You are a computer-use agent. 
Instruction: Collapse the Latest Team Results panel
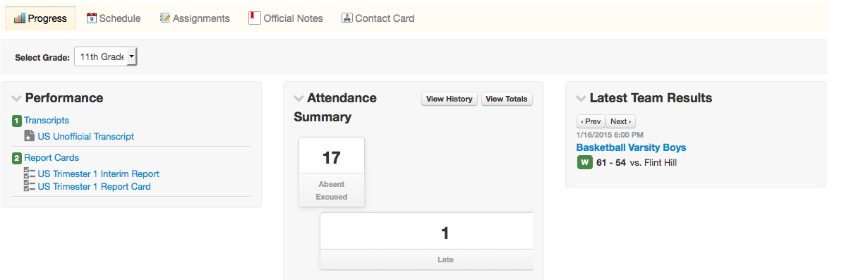tap(581, 99)
